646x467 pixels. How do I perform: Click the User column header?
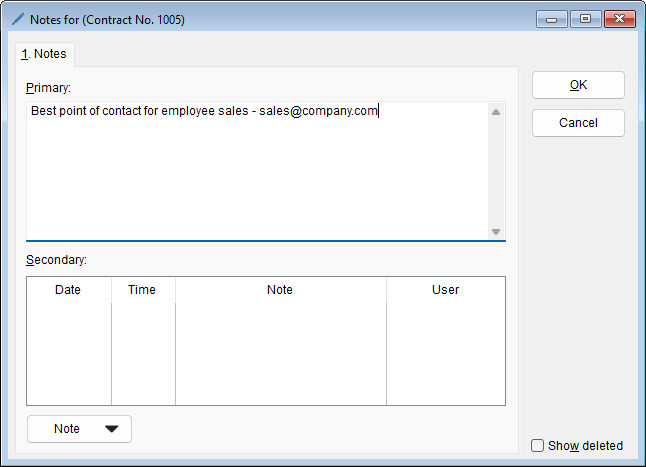[x=445, y=290]
